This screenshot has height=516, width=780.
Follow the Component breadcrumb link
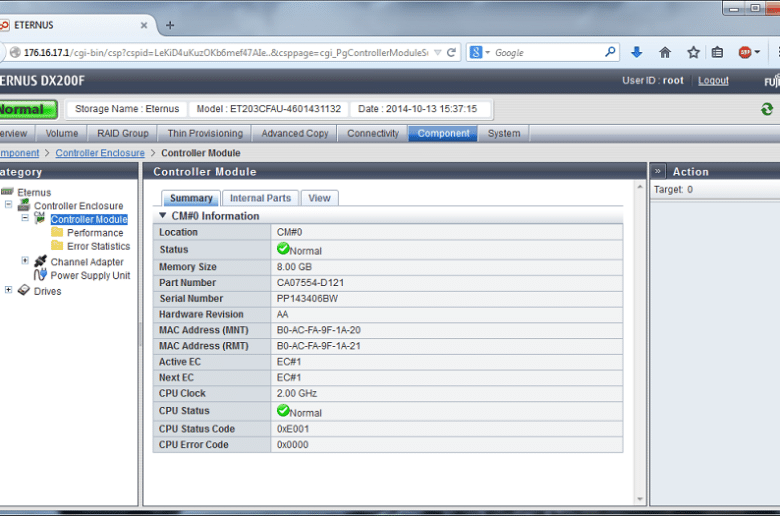click(x=19, y=153)
